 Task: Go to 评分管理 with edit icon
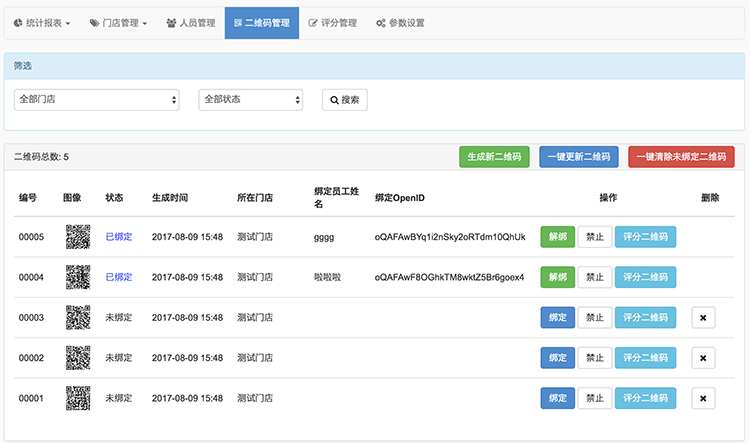[333, 23]
